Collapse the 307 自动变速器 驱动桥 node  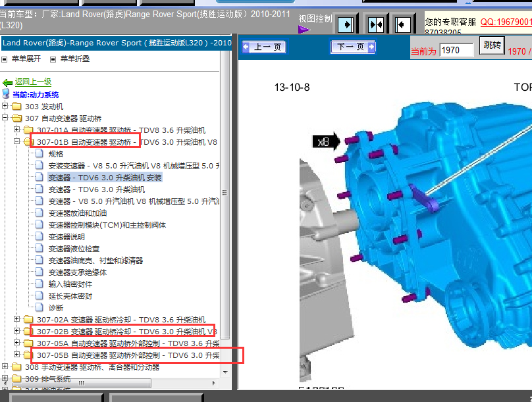pos(6,118)
